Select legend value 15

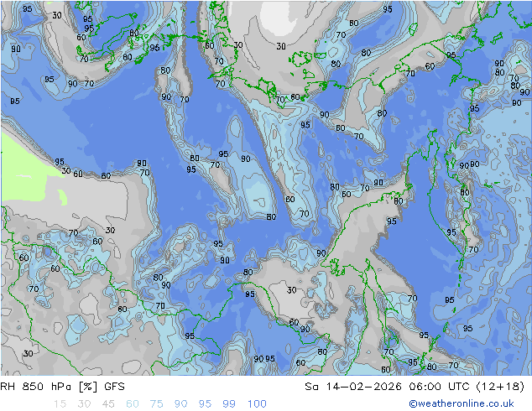[60, 404]
